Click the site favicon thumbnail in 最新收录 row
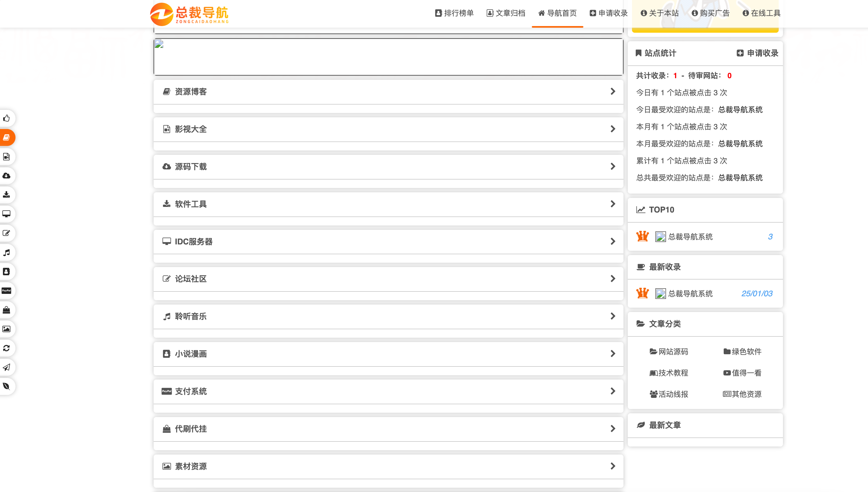The image size is (868, 492). pos(660,293)
